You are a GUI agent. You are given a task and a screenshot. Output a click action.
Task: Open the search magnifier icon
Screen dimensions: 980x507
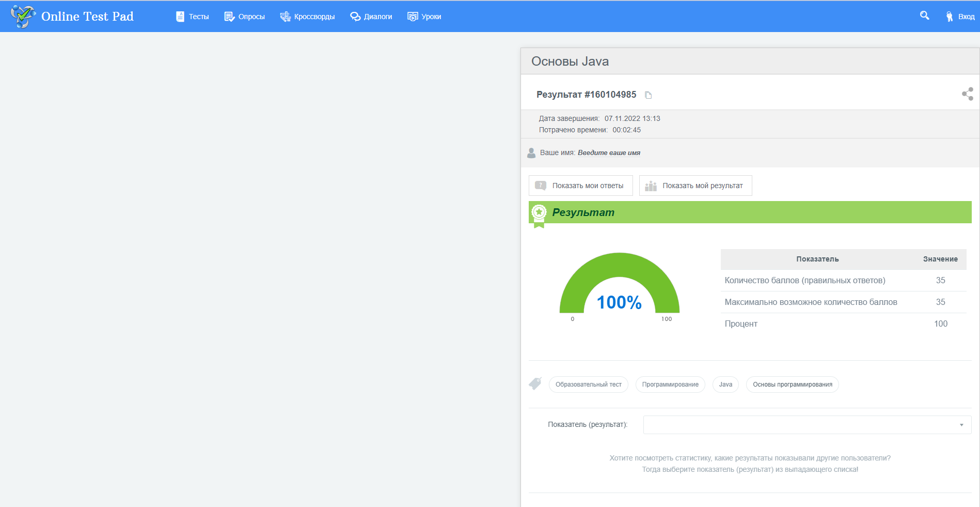point(924,16)
